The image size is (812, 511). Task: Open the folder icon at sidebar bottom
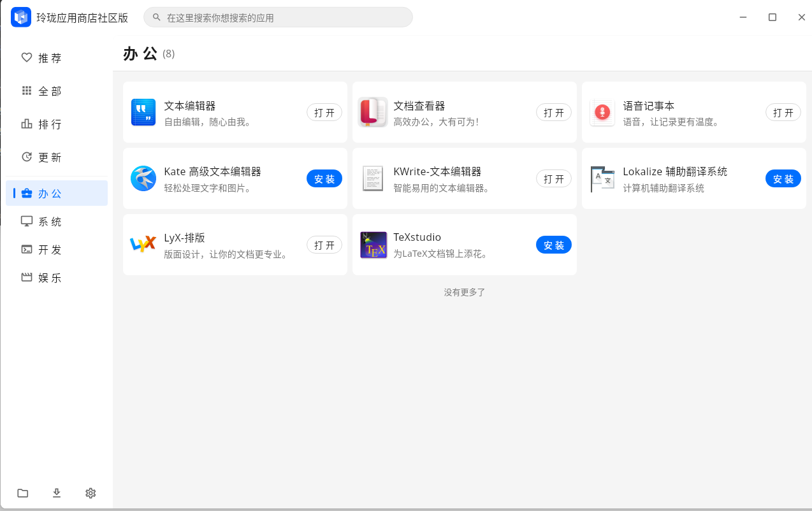point(23,493)
